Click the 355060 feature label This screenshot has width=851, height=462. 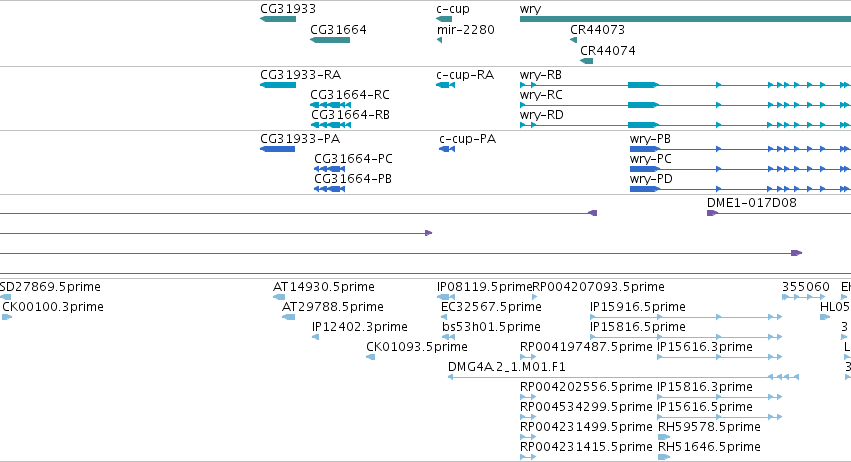[805, 287]
